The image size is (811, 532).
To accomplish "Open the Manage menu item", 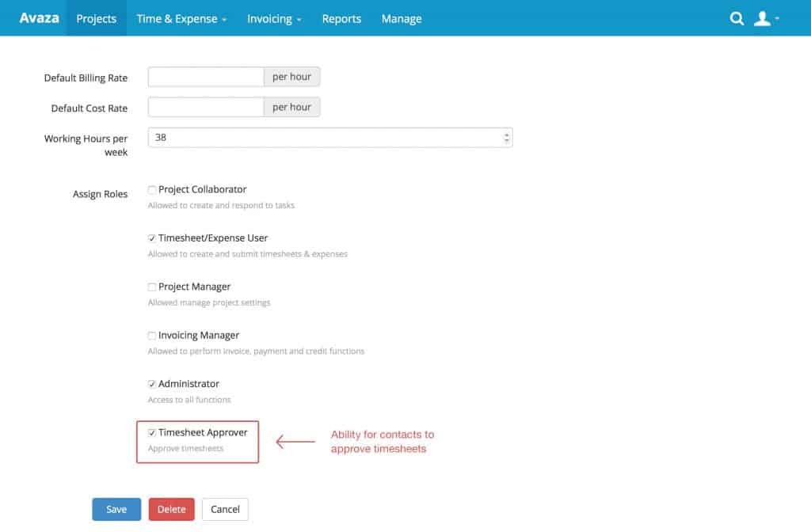I will (x=401, y=17).
